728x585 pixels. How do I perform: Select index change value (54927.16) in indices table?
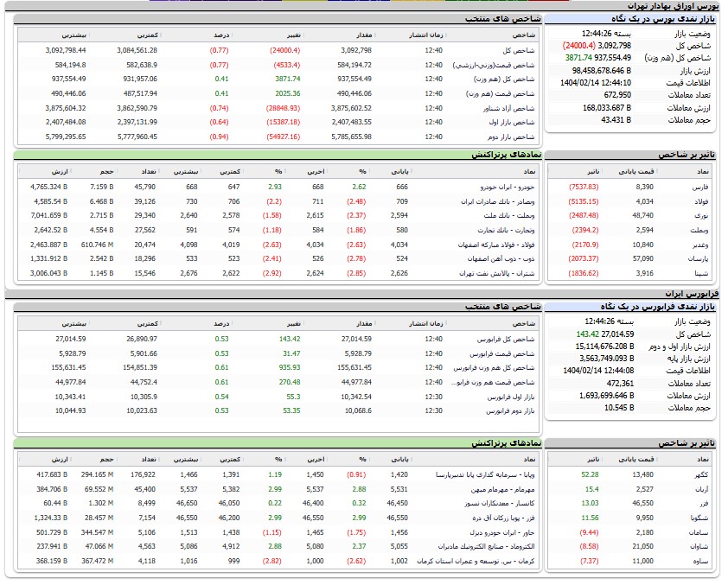(284, 137)
